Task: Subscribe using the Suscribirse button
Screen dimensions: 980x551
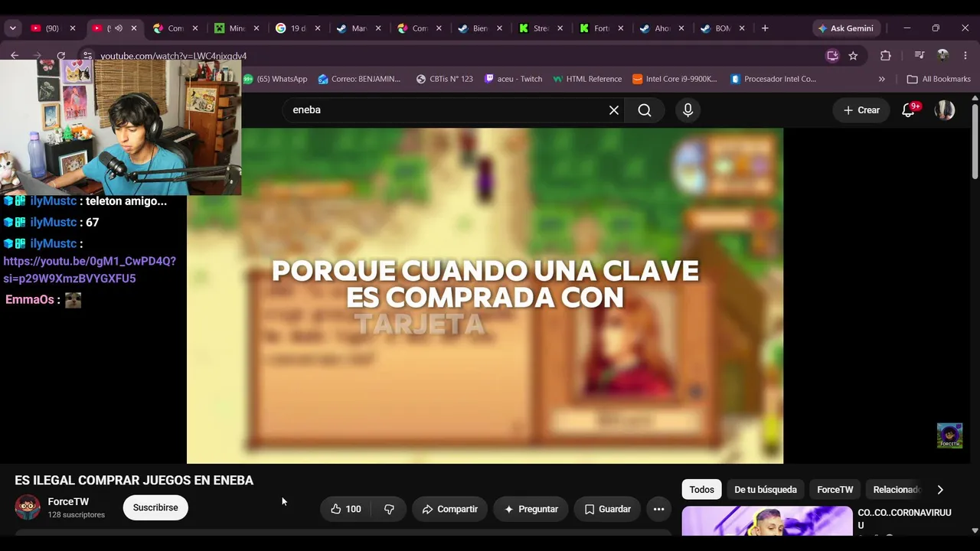Action: click(155, 507)
